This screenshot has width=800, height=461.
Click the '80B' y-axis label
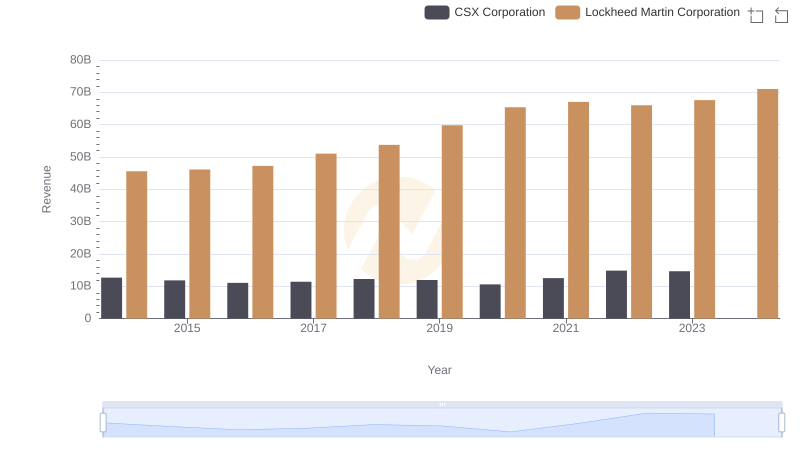81,60
